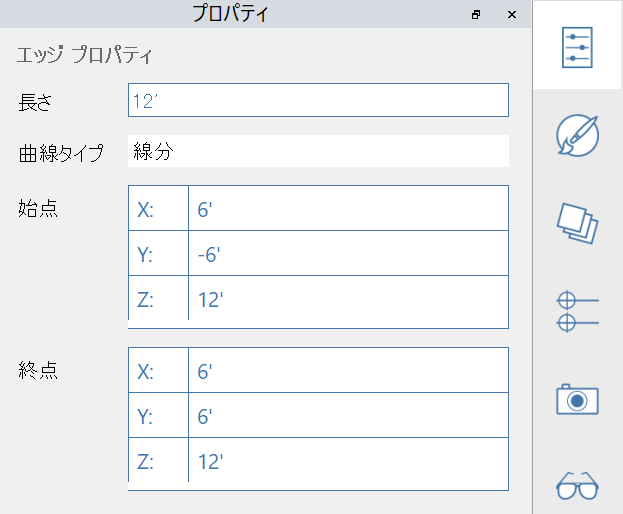This screenshot has width=623, height=514.
Task: Edit the 終点 X coordinate value
Action: 347,371
